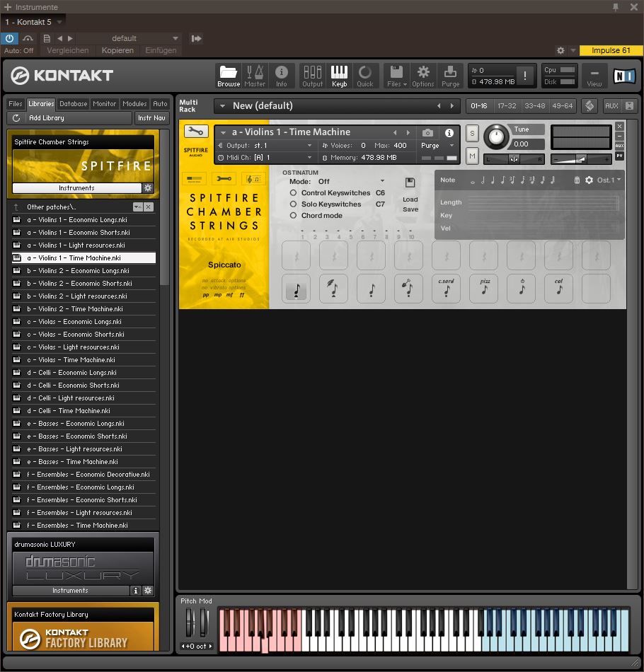
Task: Open b - Violins 2 - Time Machine.nki
Action: tap(84, 308)
